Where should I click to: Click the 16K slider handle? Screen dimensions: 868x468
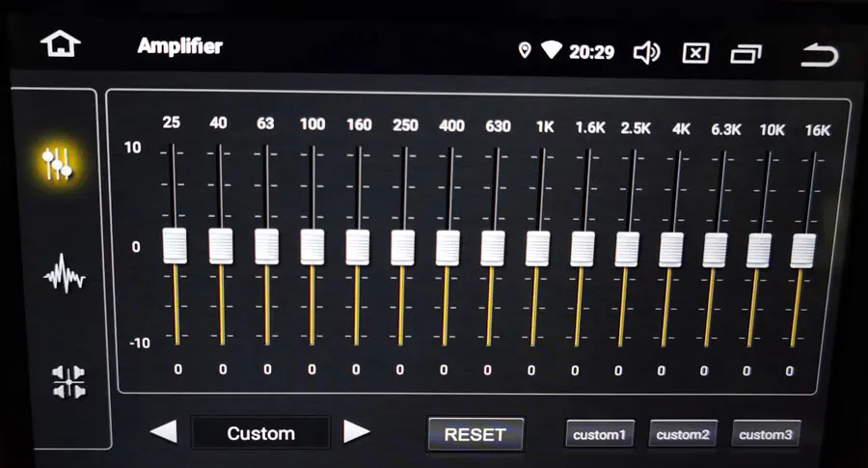[803, 252]
